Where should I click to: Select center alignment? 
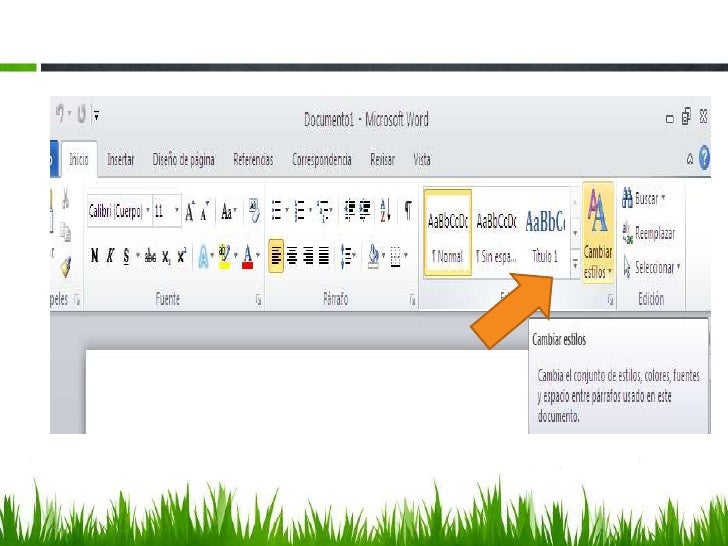click(x=292, y=256)
